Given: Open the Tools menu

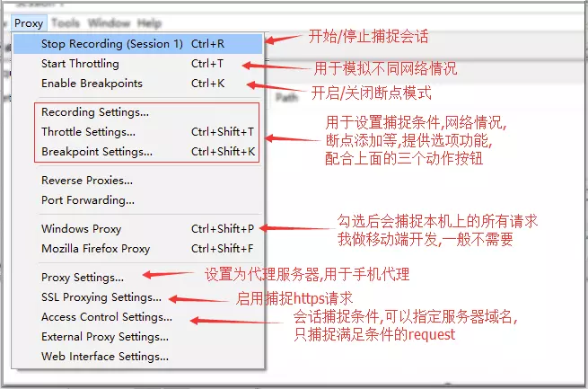Looking at the screenshot, I should pos(66,23).
